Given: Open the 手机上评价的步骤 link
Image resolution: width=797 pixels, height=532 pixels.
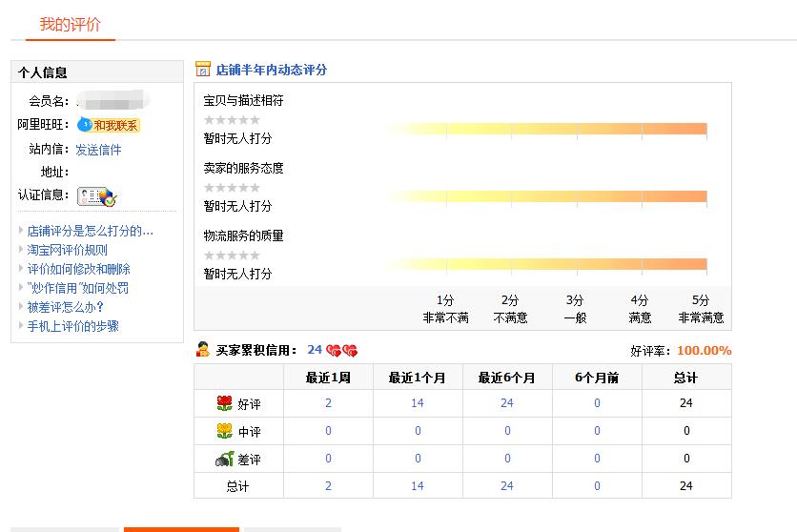Looking at the screenshot, I should pos(72,326).
